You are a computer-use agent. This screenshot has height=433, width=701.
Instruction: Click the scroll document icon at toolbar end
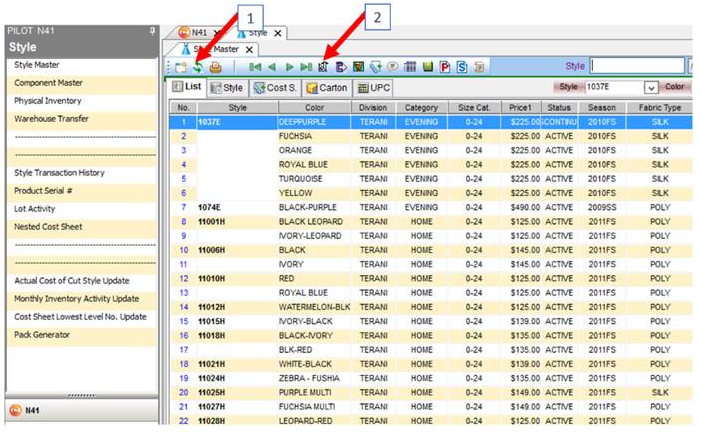pyautogui.click(x=479, y=67)
